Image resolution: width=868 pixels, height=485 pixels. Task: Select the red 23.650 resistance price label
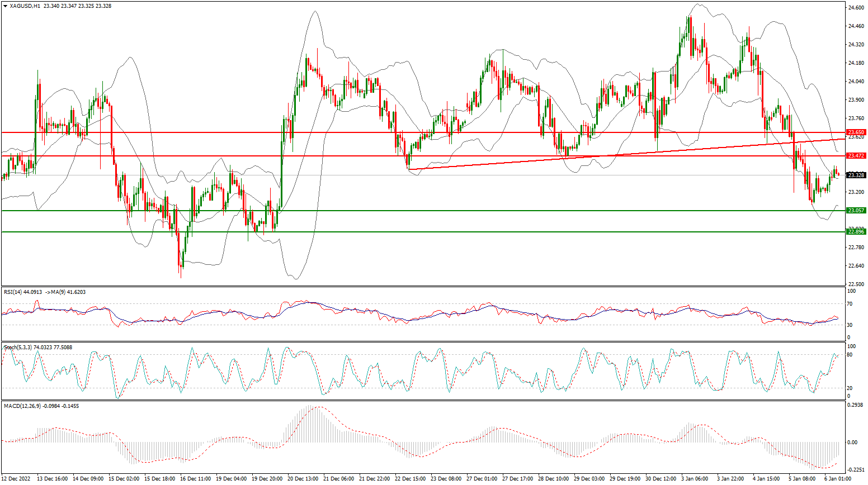click(x=856, y=132)
